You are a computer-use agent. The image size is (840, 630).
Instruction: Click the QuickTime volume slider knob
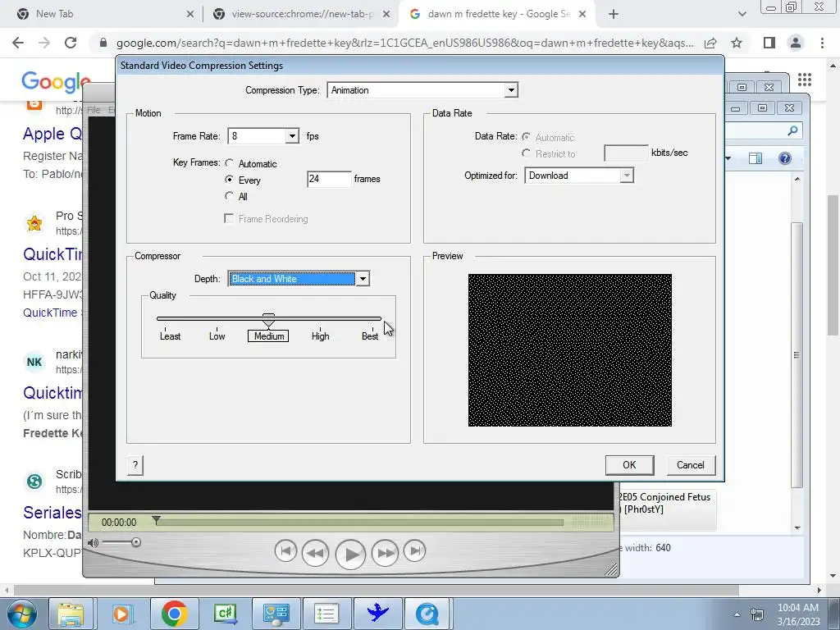(x=136, y=543)
